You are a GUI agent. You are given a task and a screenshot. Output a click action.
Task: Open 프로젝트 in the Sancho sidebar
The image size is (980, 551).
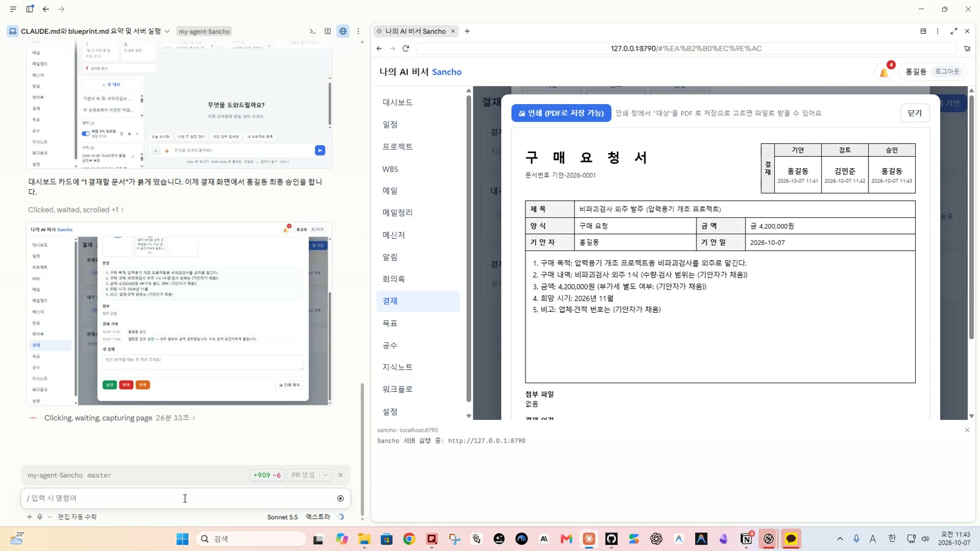(x=418, y=146)
